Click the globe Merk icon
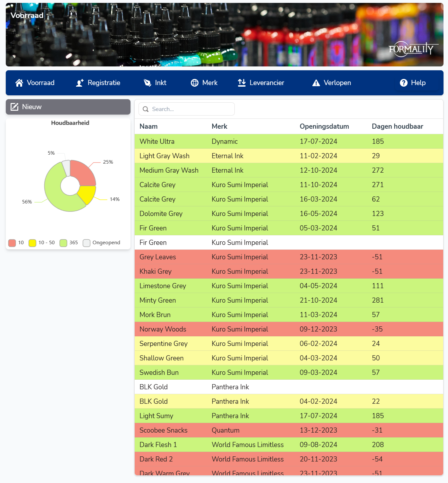 (195, 83)
